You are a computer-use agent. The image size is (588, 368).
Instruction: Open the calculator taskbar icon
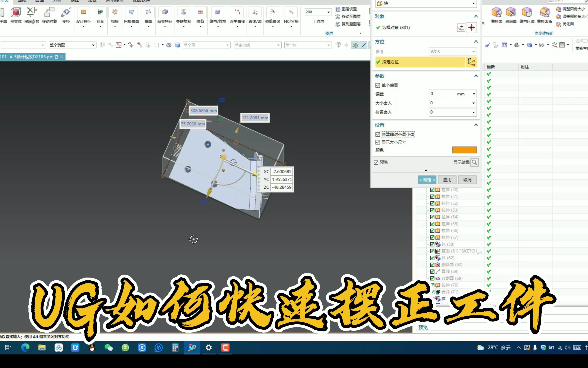point(175,348)
